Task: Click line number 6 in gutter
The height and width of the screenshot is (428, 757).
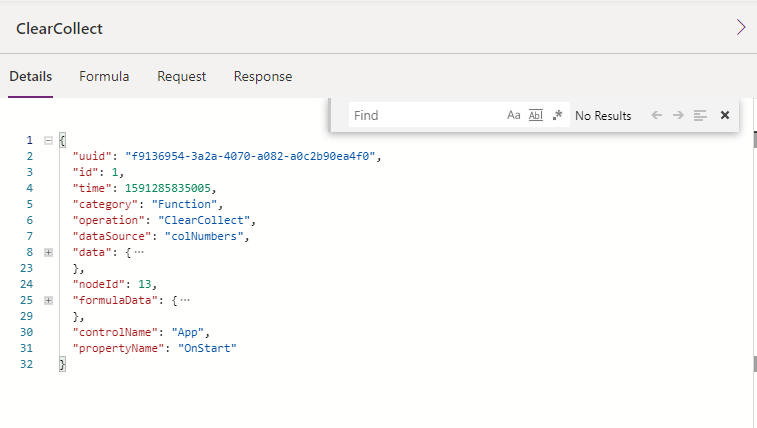Action: [29, 221]
